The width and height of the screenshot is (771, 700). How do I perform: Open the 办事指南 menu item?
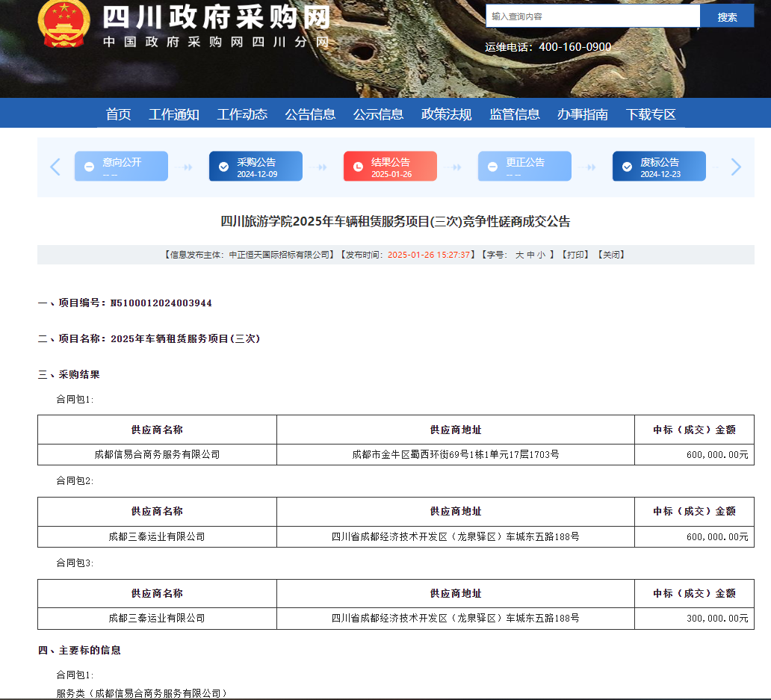[x=582, y=114]
